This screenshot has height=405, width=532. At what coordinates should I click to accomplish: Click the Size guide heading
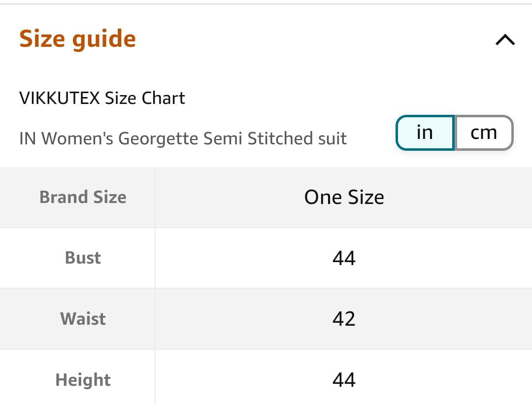pos(77,39)
